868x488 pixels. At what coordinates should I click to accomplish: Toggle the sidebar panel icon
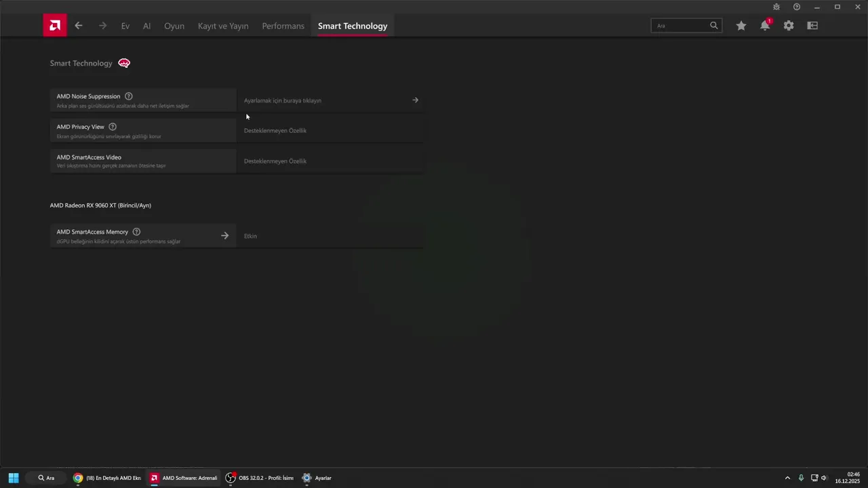(x=812, y=26)
